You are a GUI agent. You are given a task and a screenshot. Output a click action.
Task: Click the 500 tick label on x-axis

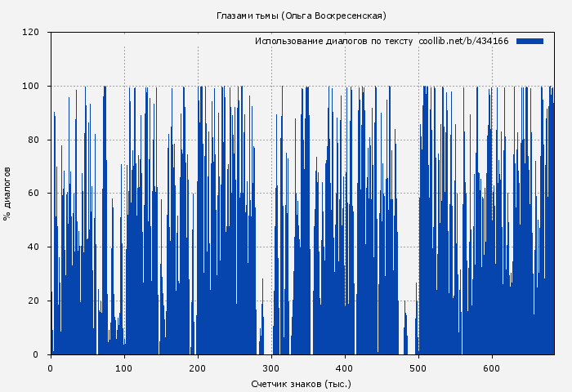(418, 367)
